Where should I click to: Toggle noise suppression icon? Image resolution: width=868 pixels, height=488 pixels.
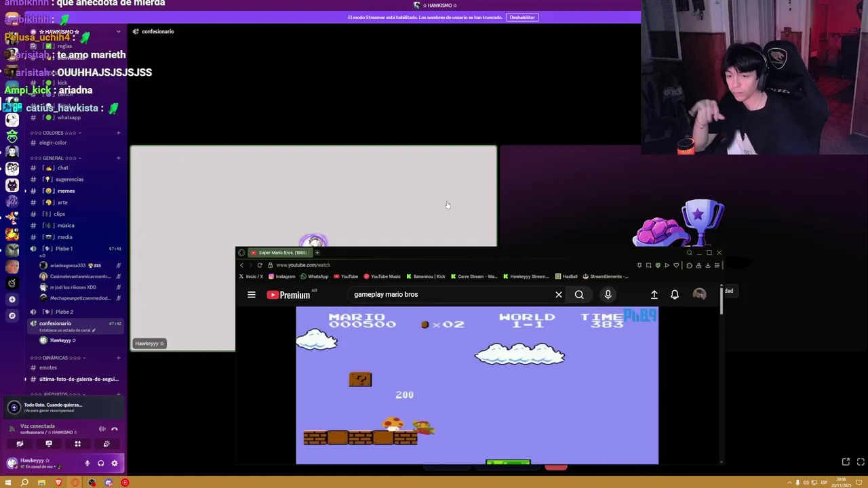102,429
